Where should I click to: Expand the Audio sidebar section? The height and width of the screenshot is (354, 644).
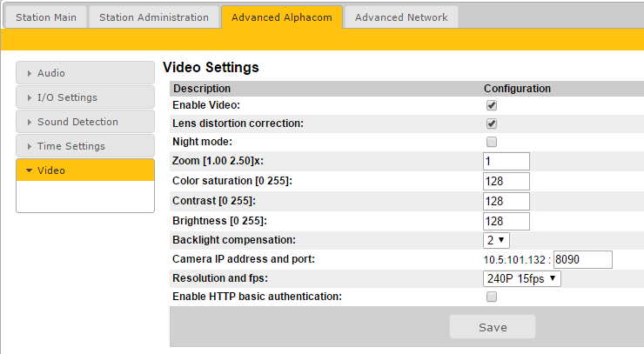[x=84, y=73]
